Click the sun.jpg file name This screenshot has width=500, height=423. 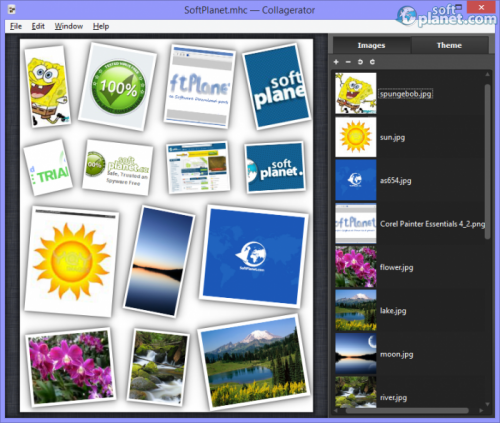[392, 137]
